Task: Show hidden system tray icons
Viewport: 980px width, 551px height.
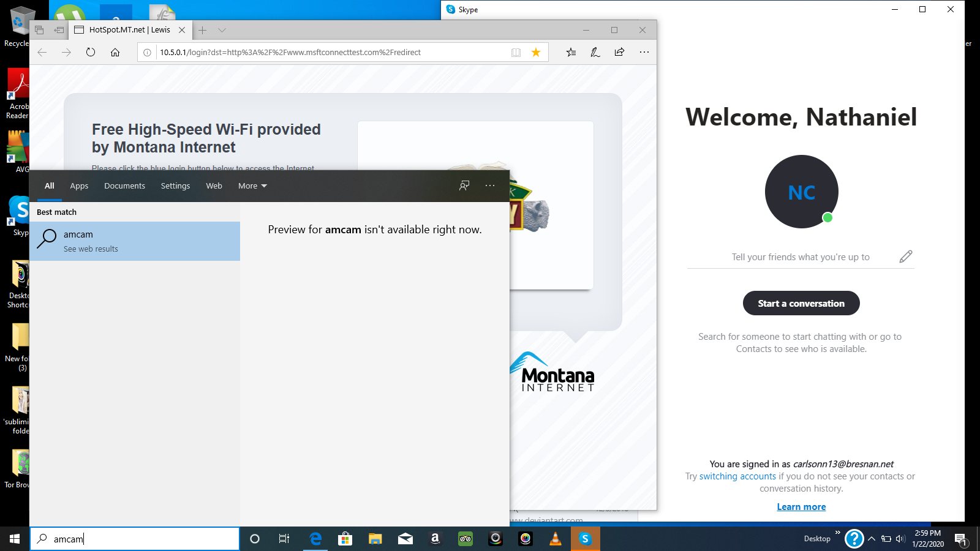Action: [872, 539]
